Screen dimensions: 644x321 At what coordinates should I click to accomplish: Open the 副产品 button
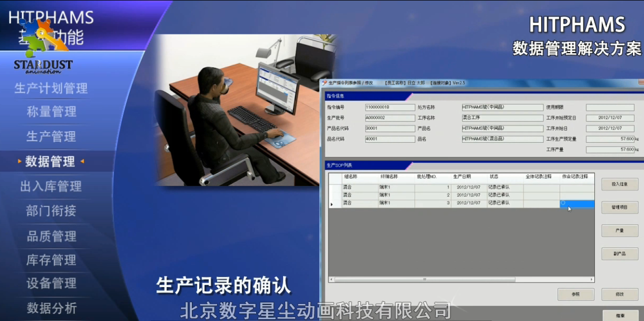620,254
